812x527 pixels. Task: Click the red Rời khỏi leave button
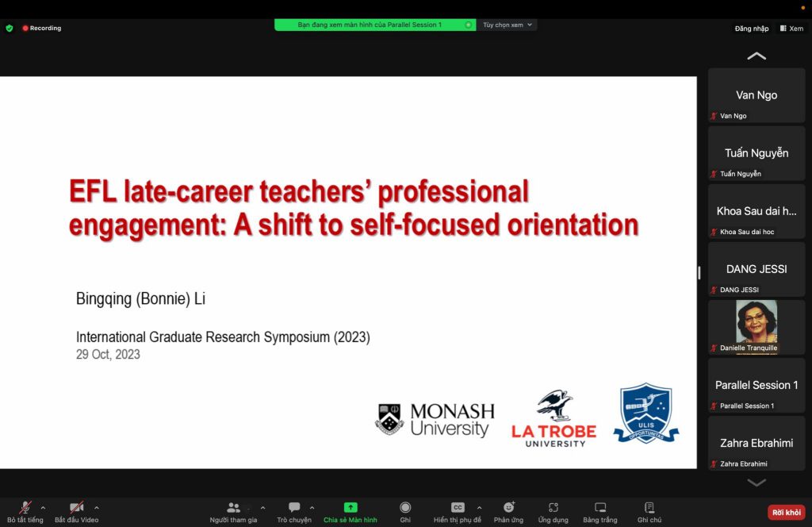786,513
